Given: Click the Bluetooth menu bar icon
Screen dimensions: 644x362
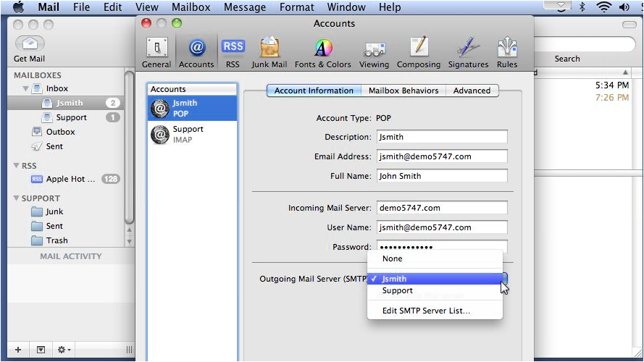Looking at the screenshot, I should pyautogui.click(x=582, y=7).
